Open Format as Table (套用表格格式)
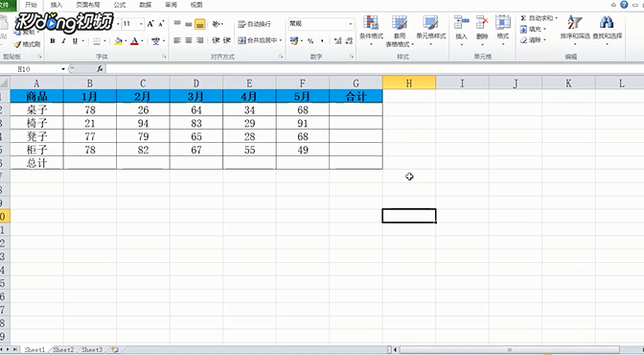Screen dimensions: 644x355 tap(400, 31)
